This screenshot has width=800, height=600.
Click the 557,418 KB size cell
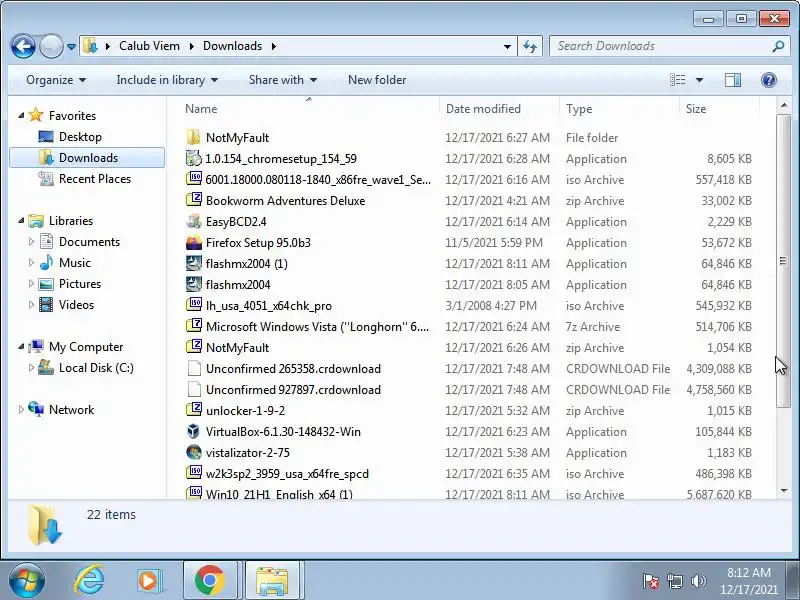[723, 180]
